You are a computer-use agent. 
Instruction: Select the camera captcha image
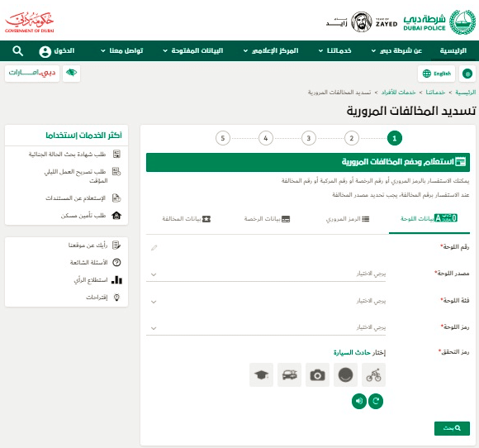pos(317,374)
